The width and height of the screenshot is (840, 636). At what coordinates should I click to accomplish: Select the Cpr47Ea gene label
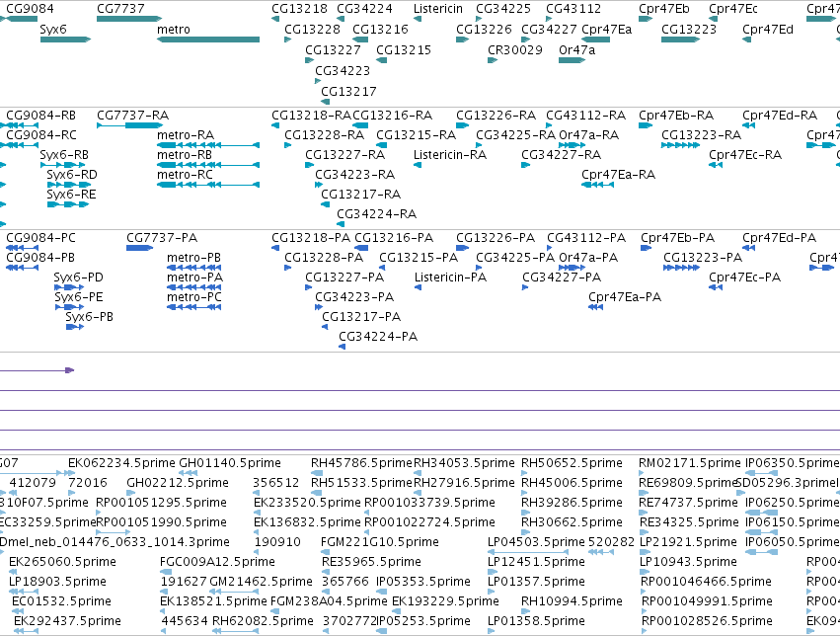[x=606, y=30]
